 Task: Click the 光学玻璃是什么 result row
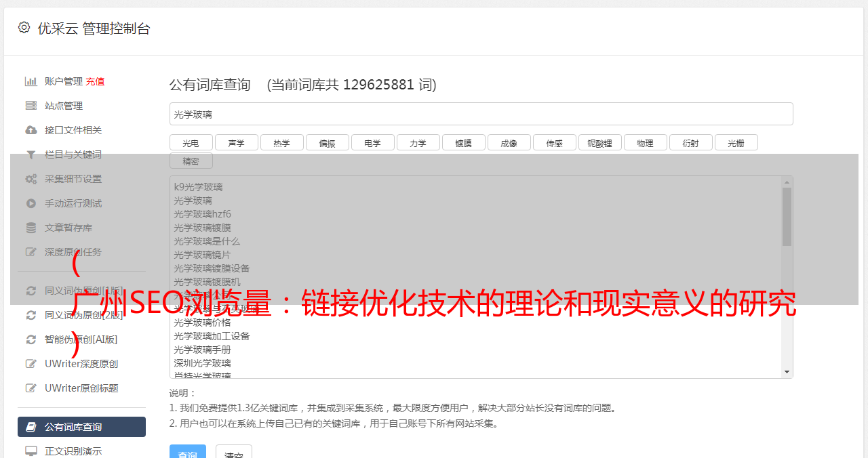coord(207,241)
